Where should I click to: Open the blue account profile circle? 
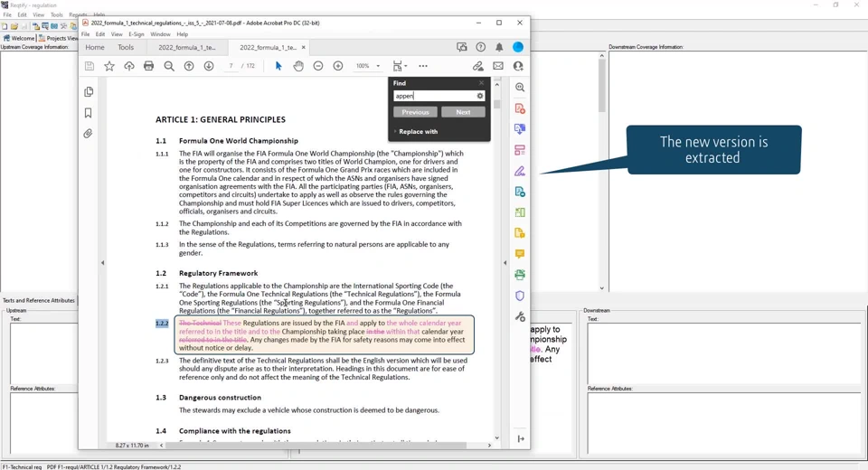coord(518,47)
